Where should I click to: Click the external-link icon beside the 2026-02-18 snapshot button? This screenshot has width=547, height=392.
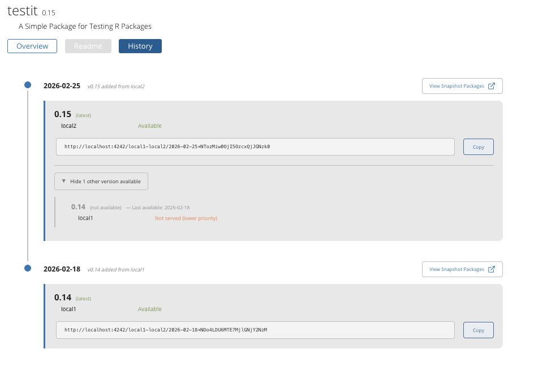(492, 269)
